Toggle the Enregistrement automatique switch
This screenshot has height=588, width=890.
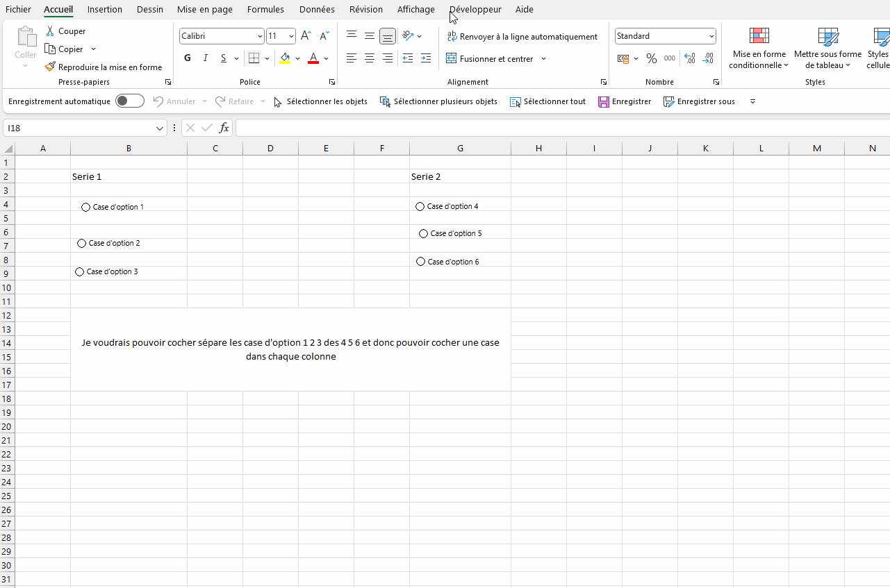tap(130, 101)
